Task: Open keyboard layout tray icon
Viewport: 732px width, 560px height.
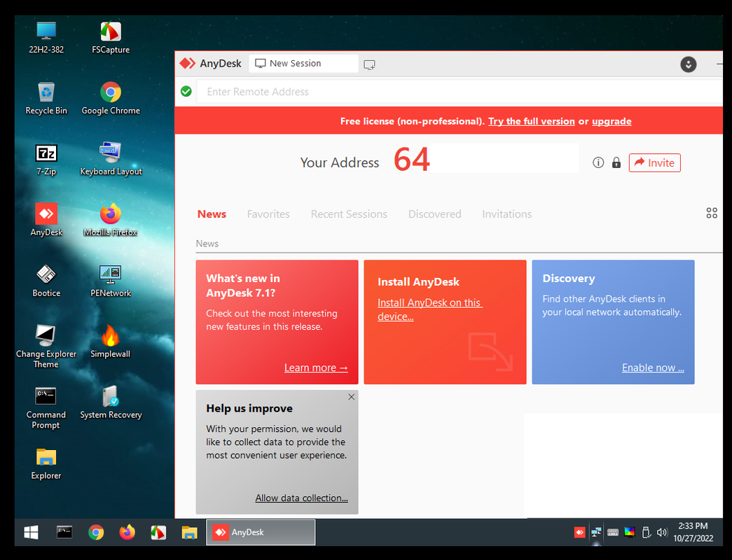Action: pos(613,532)
